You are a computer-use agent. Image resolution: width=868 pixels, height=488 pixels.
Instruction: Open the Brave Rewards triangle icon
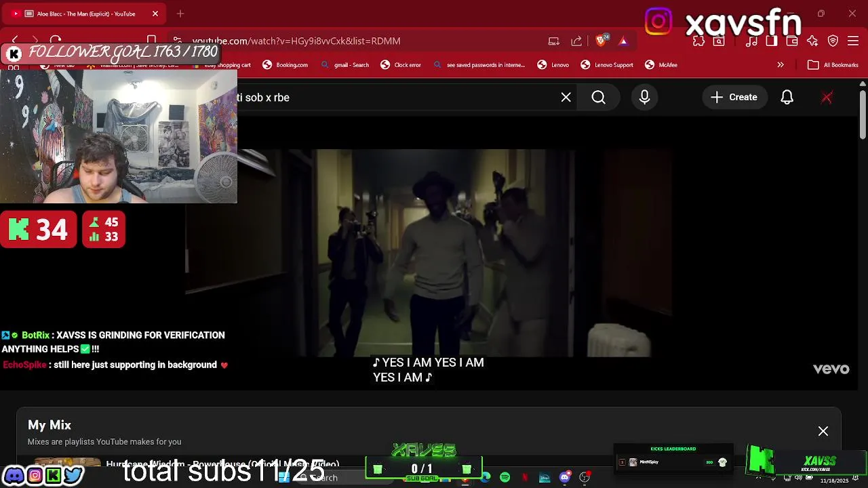[x=623, y=41]
